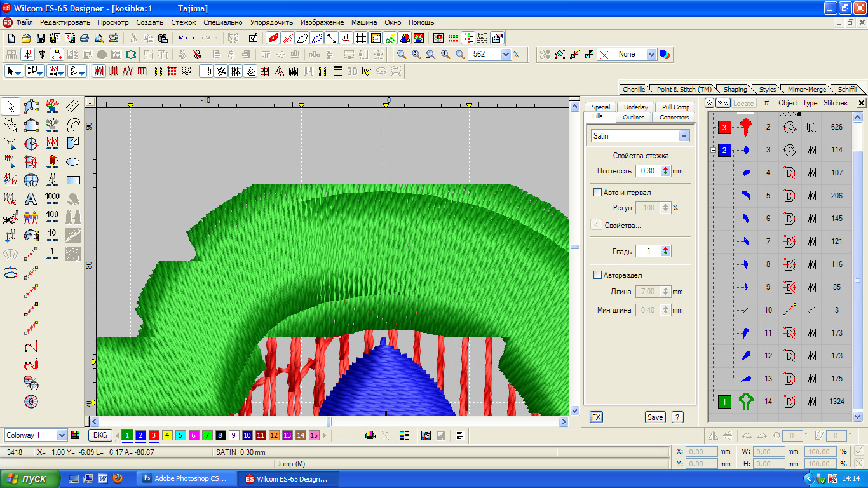Click the Save design floppy disk icon

point(41,38)
